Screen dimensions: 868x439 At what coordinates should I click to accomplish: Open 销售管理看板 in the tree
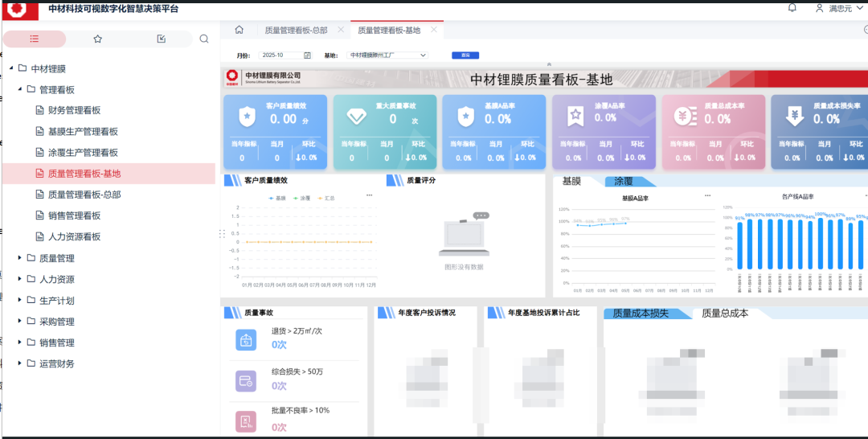(74, 216)
